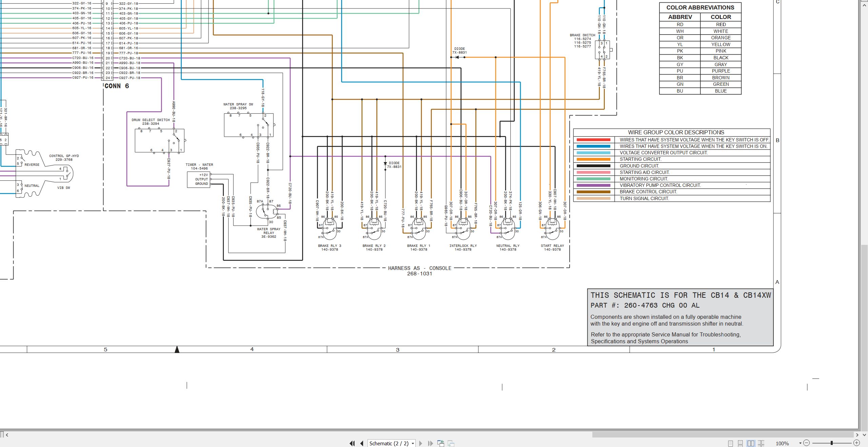
Task: Click the BRAKE RLY 1 label
Action: (419, 246)
